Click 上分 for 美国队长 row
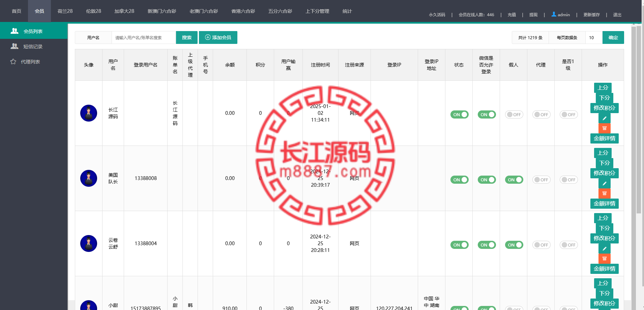Screen dimensions: 644x310 coord(603,153)
